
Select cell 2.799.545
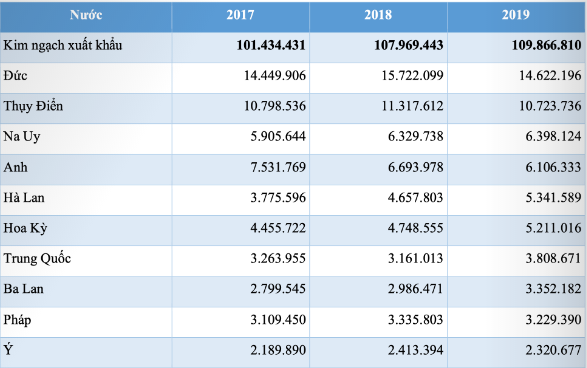278,289
